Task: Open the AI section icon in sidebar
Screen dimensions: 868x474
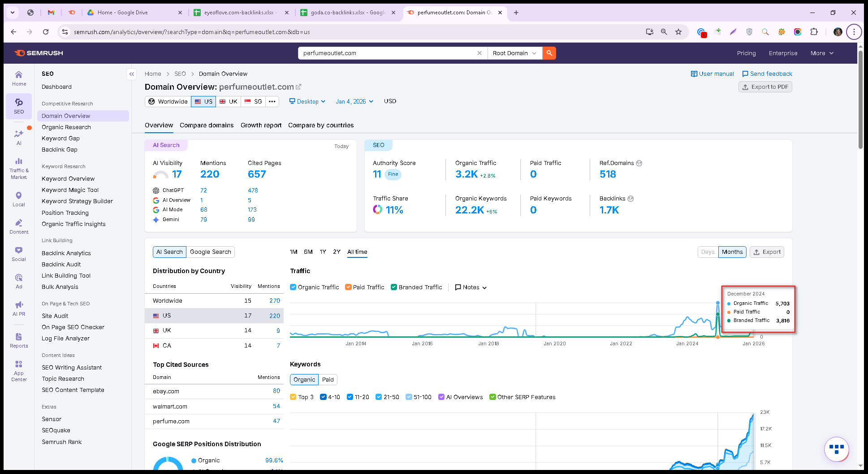Action: click(x=19, y=137)
